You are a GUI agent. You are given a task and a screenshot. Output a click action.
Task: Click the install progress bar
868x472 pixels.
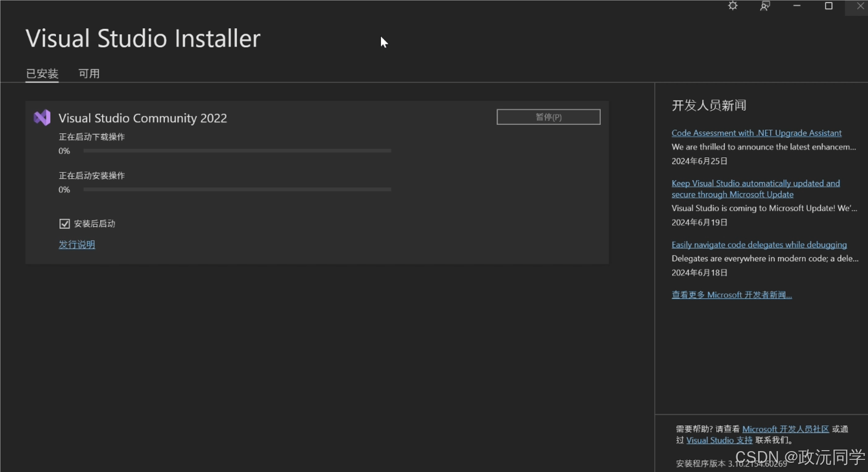click(x=237, y=189)
